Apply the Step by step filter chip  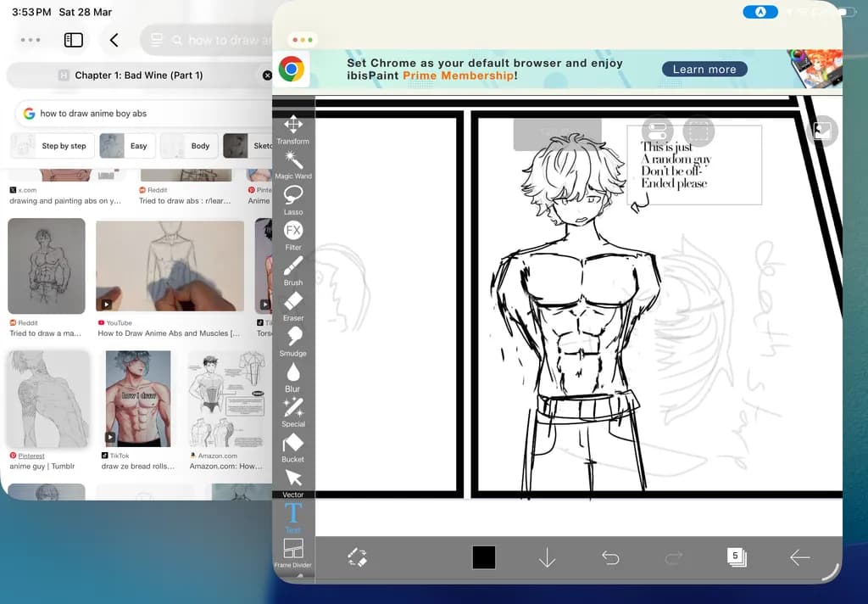click(x=53, y=146)
